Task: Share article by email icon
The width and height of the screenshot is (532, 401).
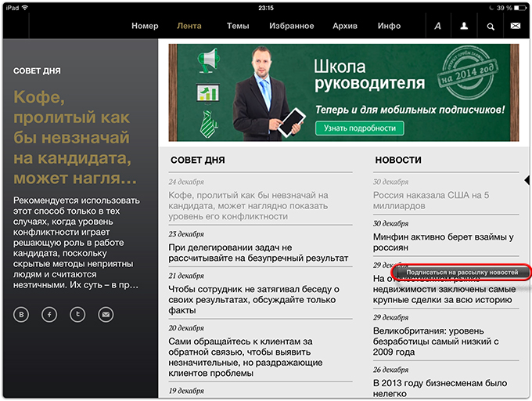Action: click(106, 314)
